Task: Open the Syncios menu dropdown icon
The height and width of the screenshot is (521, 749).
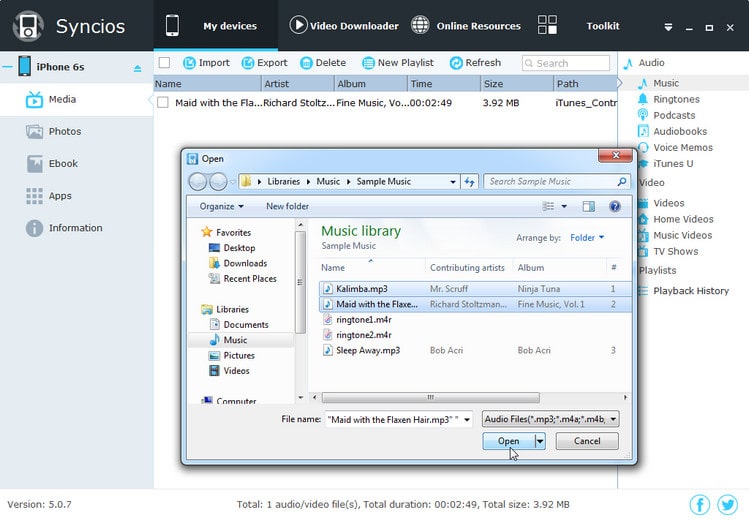Action: coord(668,27)
